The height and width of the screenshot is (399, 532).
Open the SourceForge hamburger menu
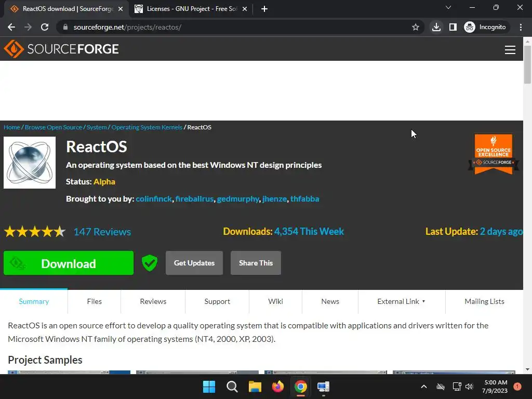tap(510, 49)
